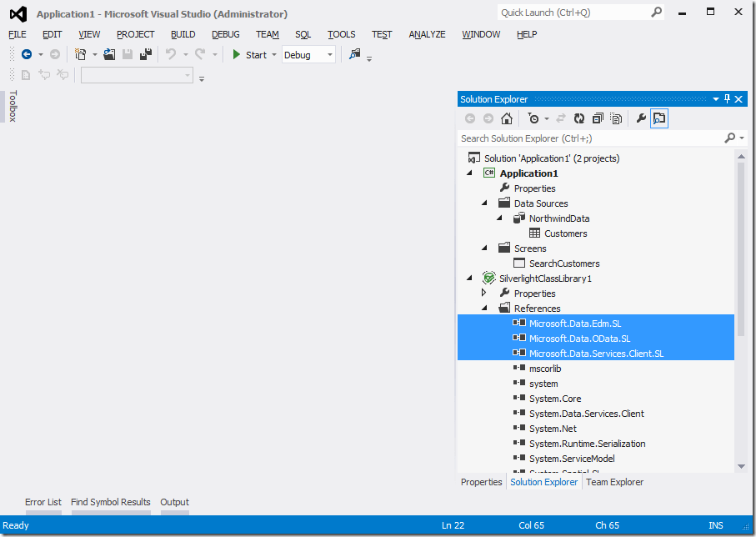Click the Save All toolbar icon
The height and width of the screenshot is (537, 756).
point(146,54)
